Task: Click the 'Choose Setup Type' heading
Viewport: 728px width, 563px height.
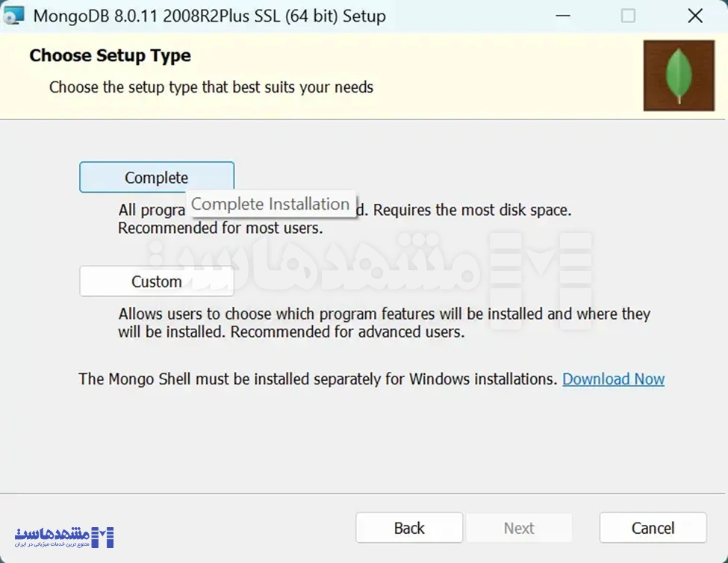Action: click(x=110, y=55)
